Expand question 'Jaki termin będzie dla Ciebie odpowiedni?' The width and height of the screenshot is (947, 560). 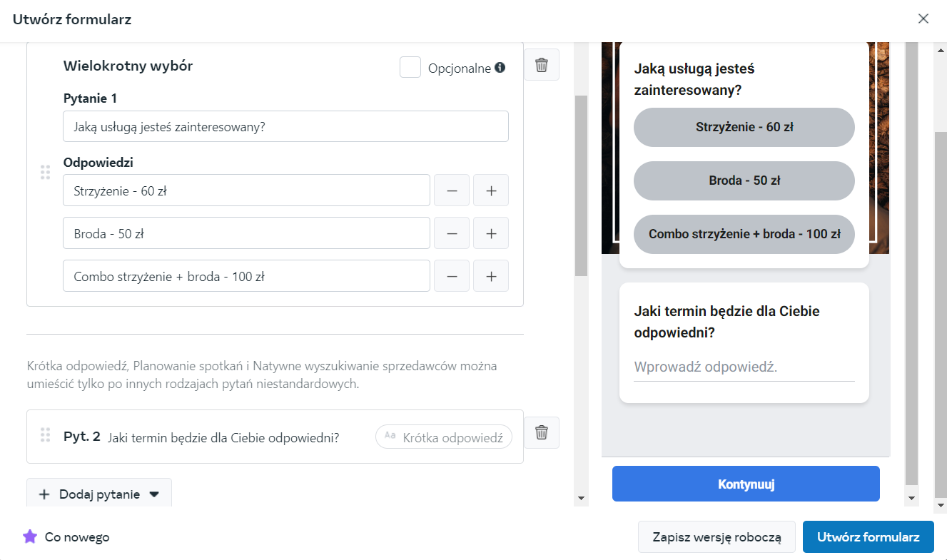click(275, 437)
